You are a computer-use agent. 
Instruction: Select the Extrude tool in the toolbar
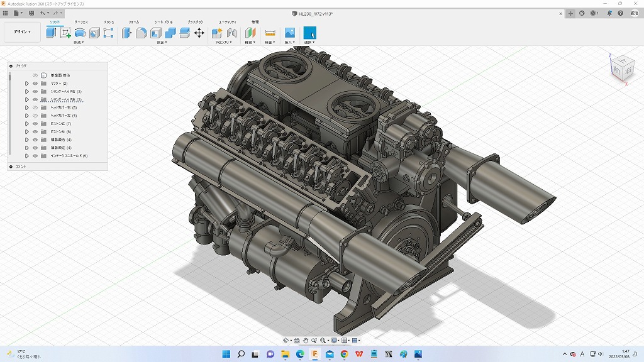point(52,33)
